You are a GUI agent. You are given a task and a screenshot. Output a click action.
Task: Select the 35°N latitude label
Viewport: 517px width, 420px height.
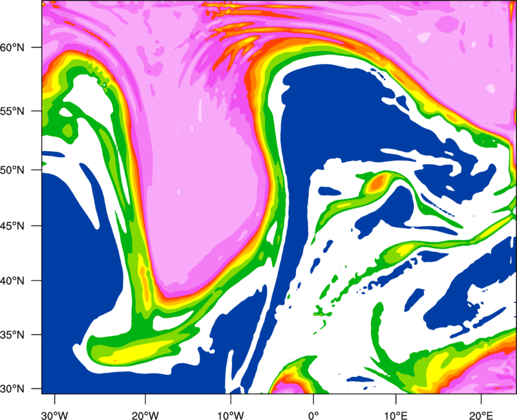pyautogui.click(x=12, y=335)
